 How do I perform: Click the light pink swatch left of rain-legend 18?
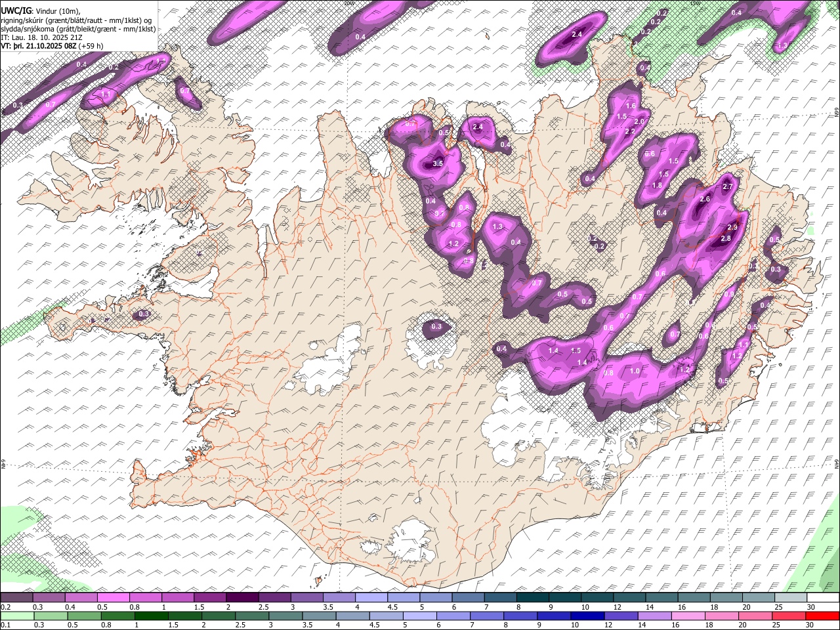[688, 616]
